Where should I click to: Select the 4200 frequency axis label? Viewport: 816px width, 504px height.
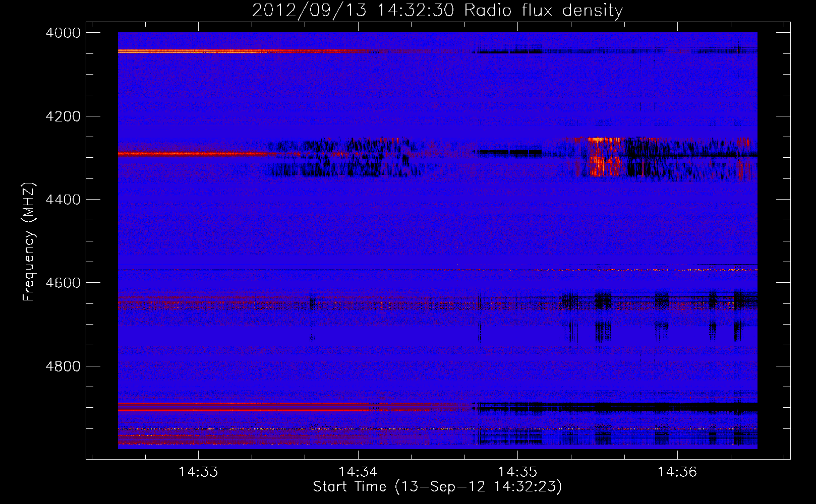[63, 116]
